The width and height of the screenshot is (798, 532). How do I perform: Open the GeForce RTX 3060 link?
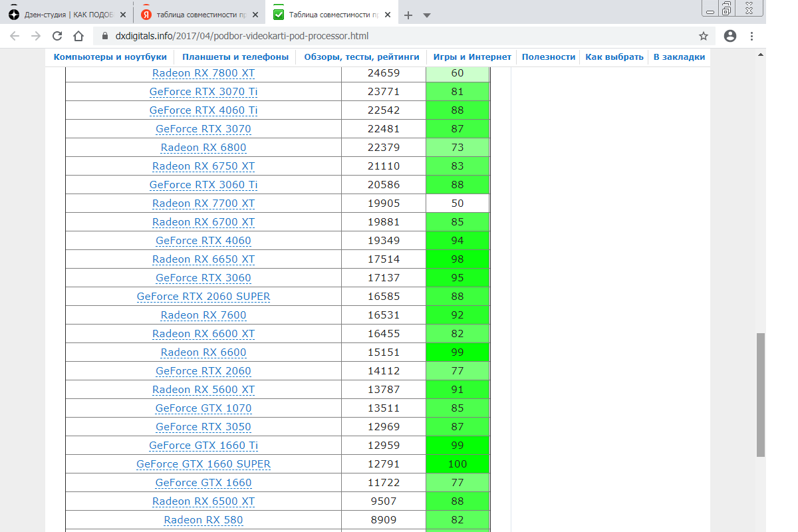[203, 278]
